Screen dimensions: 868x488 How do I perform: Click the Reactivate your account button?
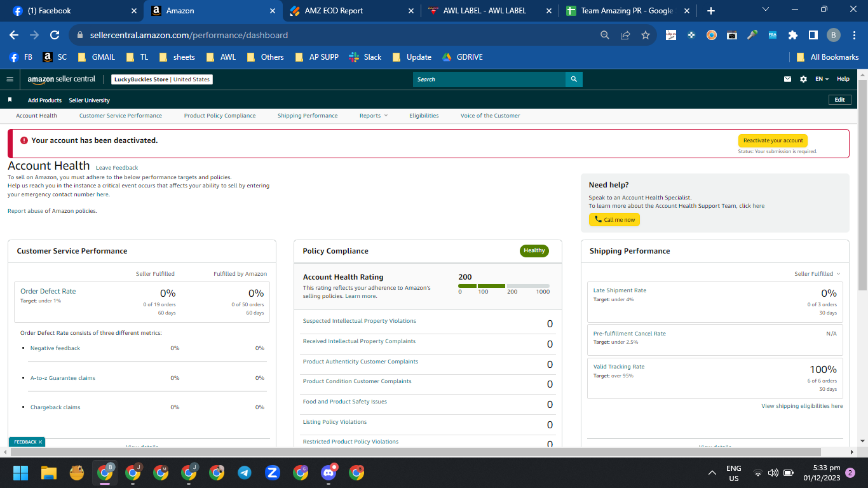point(773,140)
